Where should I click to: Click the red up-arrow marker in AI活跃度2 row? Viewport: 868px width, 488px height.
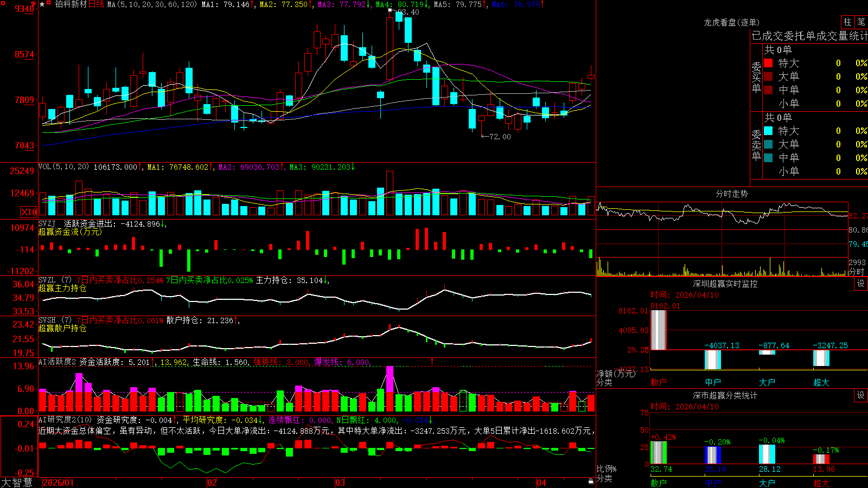[x=432, y=362]
